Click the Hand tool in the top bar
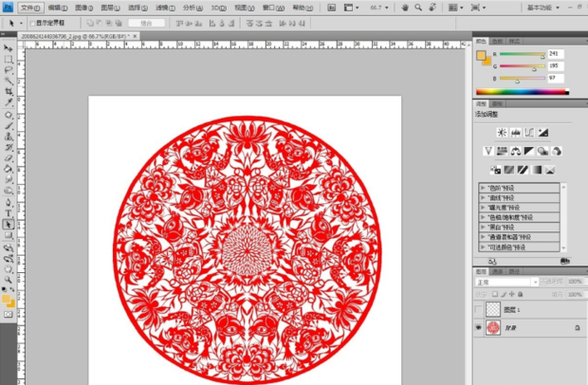588x385 pixels. 405,8
